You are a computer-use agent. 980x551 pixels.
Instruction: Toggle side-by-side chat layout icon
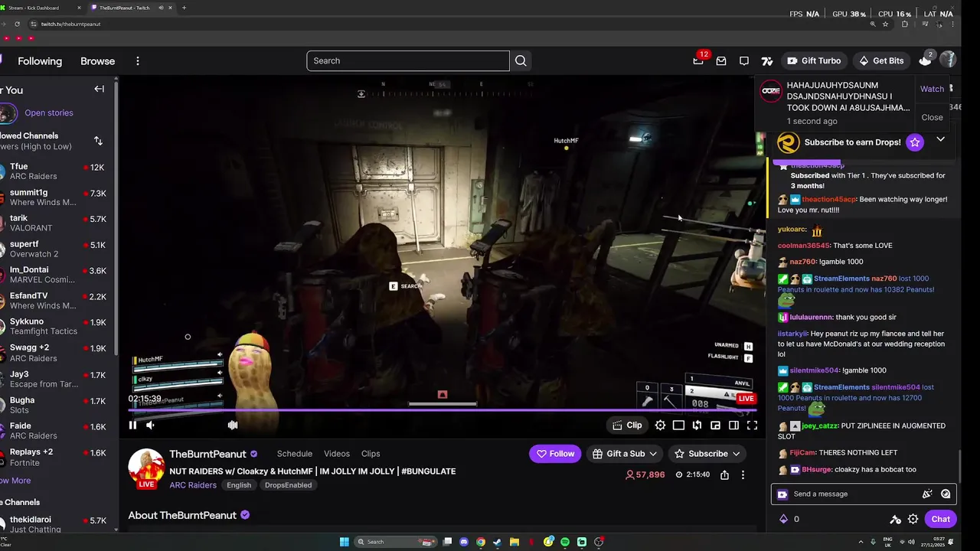[733, 425]
